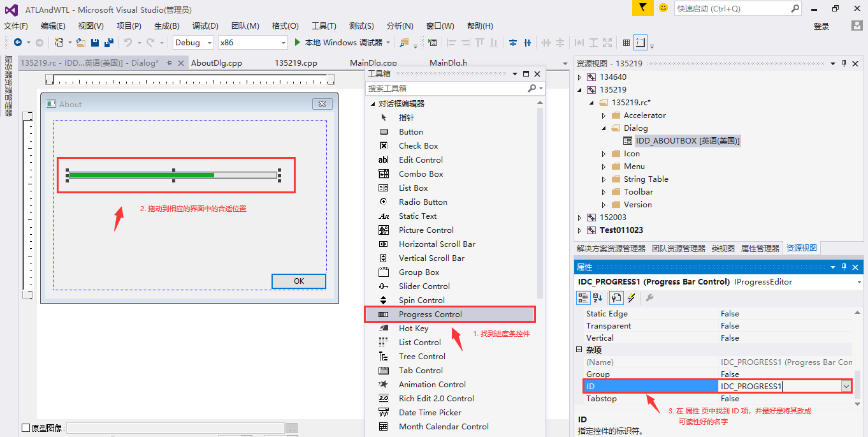Show properties by category in Properties panel
868x437 pixels.
coord(583,297)
